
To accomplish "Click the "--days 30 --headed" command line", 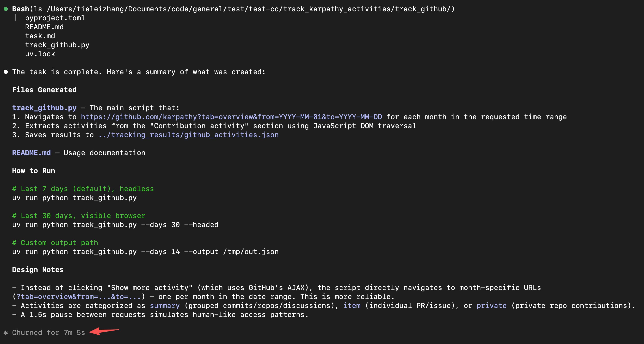I will [115, 225].
